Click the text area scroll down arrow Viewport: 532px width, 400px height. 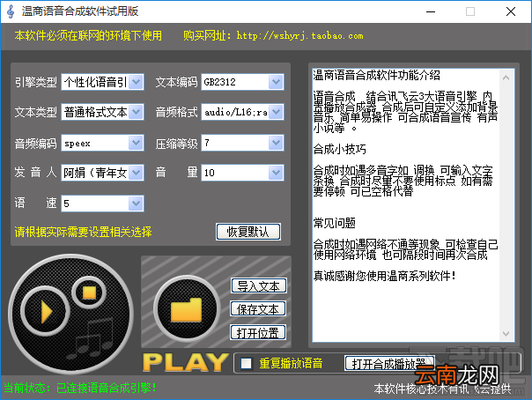(x=506, y=334)
